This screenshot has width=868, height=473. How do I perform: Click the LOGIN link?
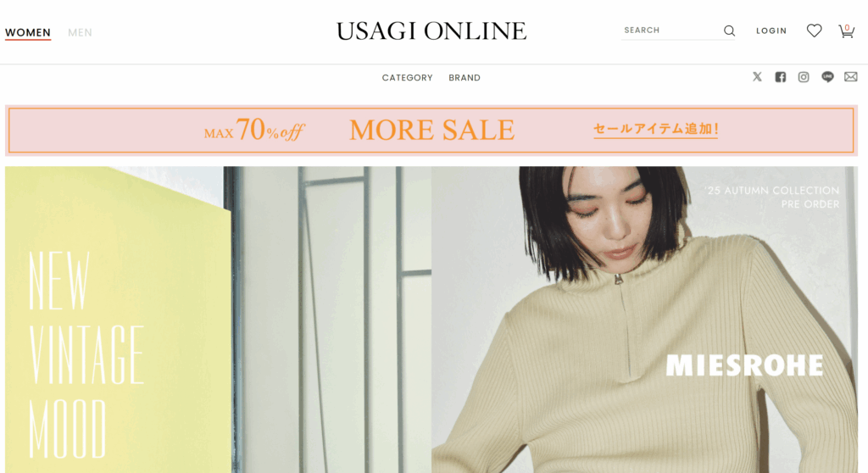click(771, 31)
